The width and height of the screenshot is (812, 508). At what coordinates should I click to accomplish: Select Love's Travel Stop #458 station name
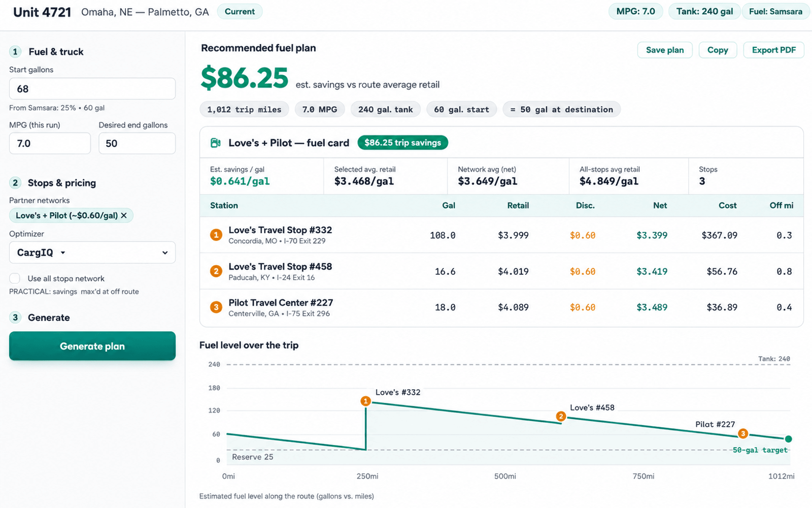tap(280, 266)
